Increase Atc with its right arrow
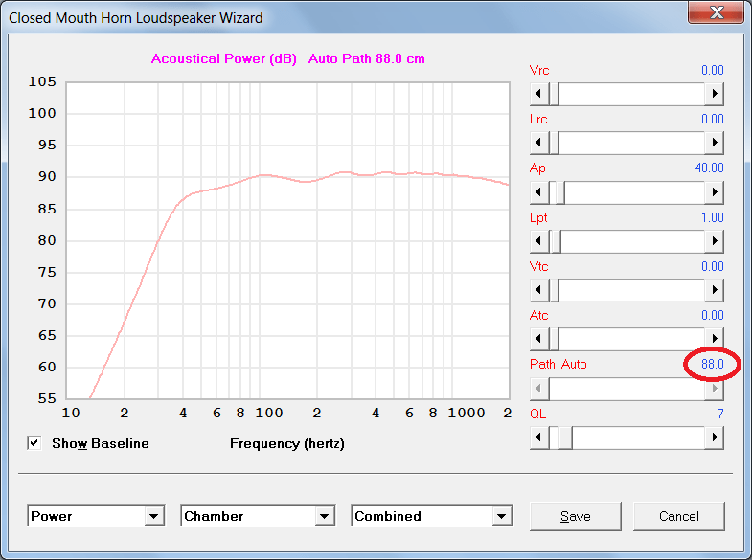Screen dimensions: 752x560 (x=714, y=339)
